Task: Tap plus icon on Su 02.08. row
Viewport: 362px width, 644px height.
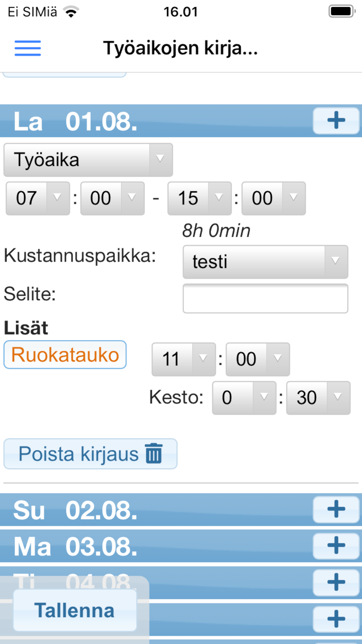Action: click(x=336, y=509)
